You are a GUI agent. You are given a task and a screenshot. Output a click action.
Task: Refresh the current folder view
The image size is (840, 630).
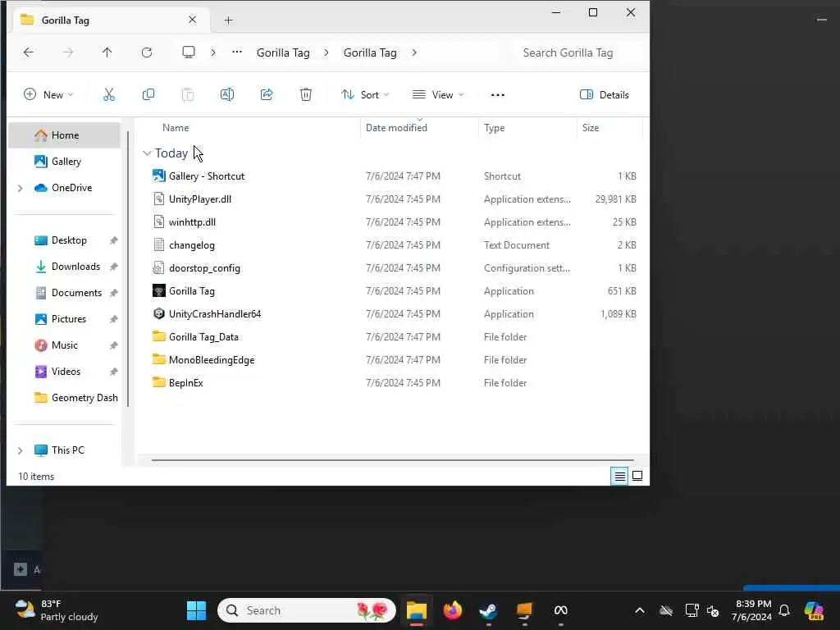pyautogui.click(x=147, y=52)
